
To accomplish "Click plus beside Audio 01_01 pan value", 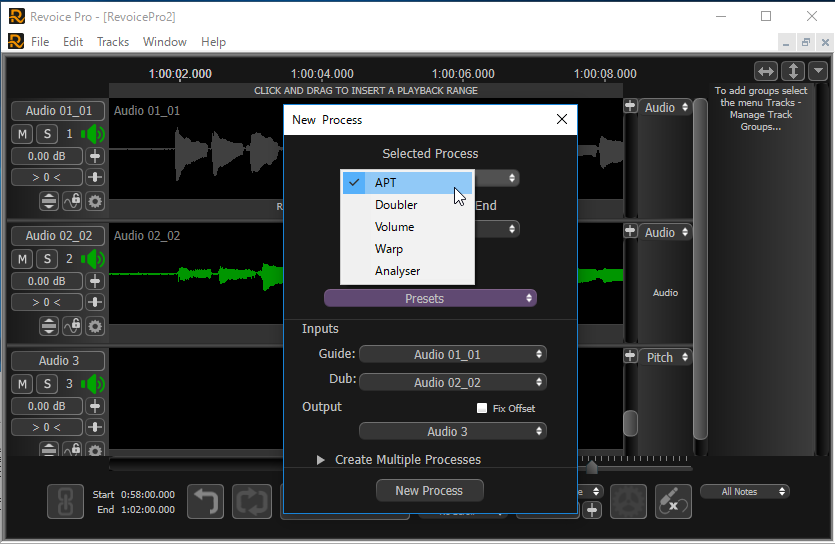I will click(x=95, y=177).
